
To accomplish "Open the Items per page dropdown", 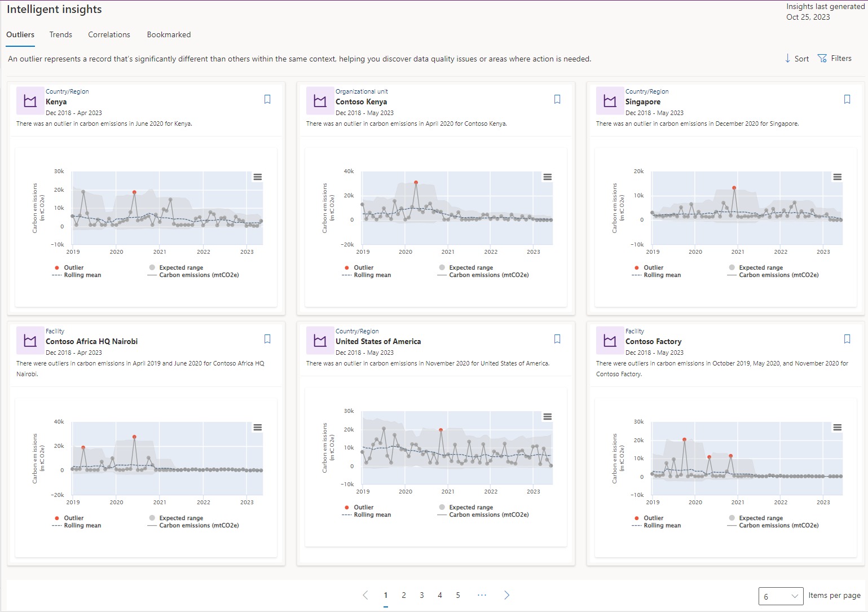I will [781, 596].
